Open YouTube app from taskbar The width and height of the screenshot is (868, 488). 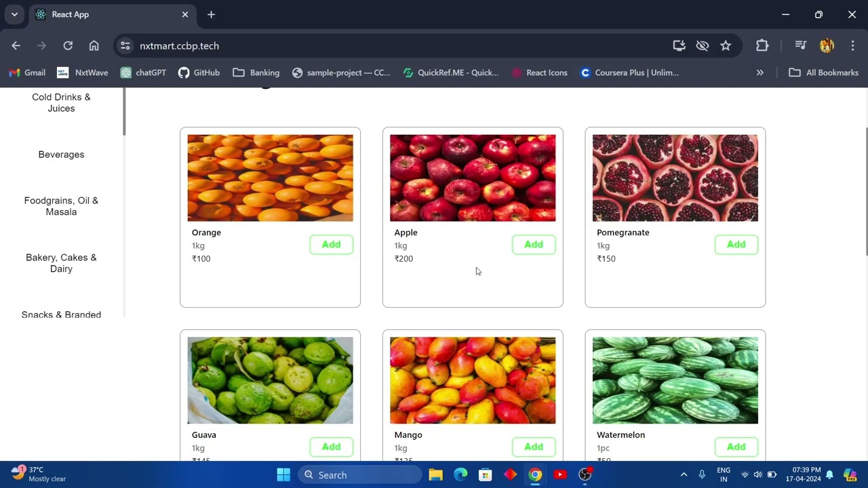[560, 474]
